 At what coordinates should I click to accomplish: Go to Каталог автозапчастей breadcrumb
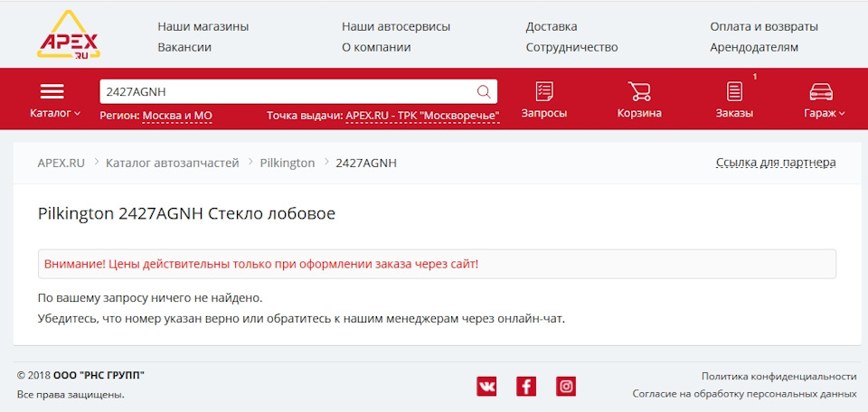tap(173, 164)
